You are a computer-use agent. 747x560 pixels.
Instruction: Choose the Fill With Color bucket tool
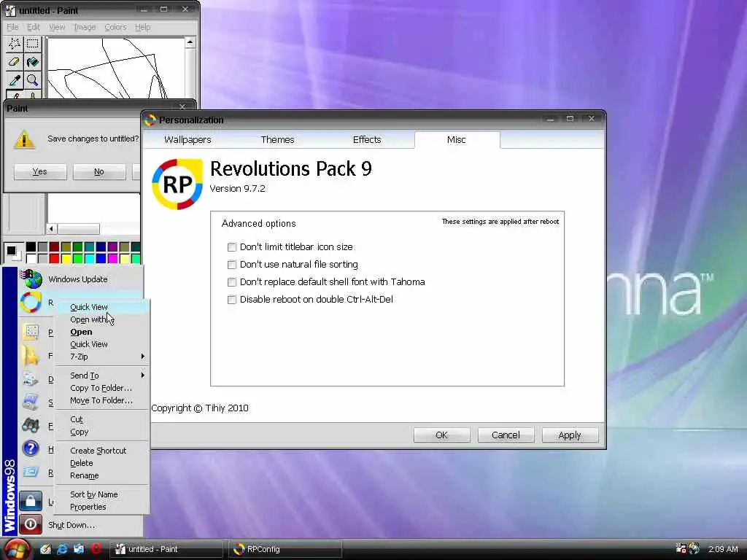click(32, 62)
